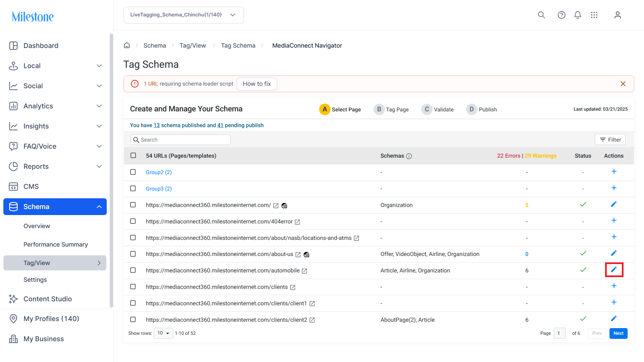Select the 404error row checkbox

point(133,221)
